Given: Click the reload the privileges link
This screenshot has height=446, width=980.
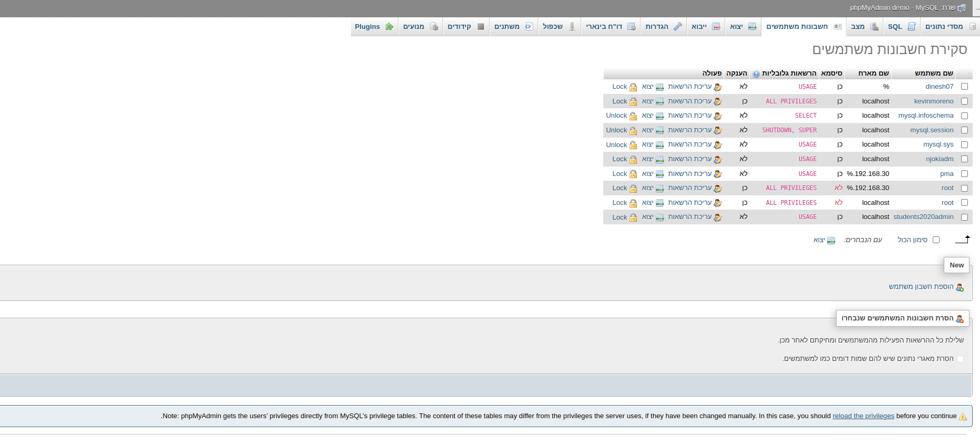Looking at the screenshot, I should pos(863,416).
